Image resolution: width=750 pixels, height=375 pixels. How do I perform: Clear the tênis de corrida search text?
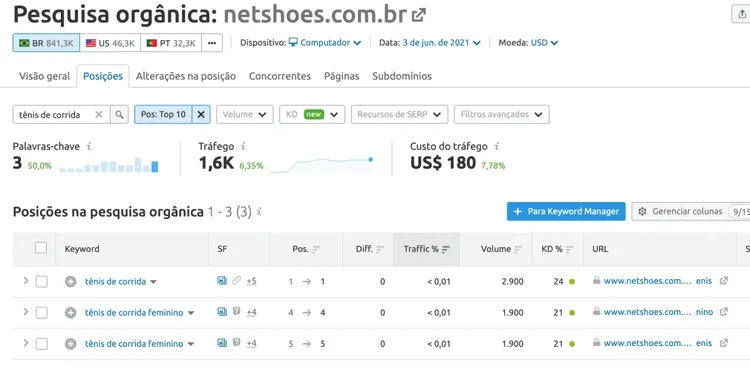pyautogui.click(x=99, y=115)
